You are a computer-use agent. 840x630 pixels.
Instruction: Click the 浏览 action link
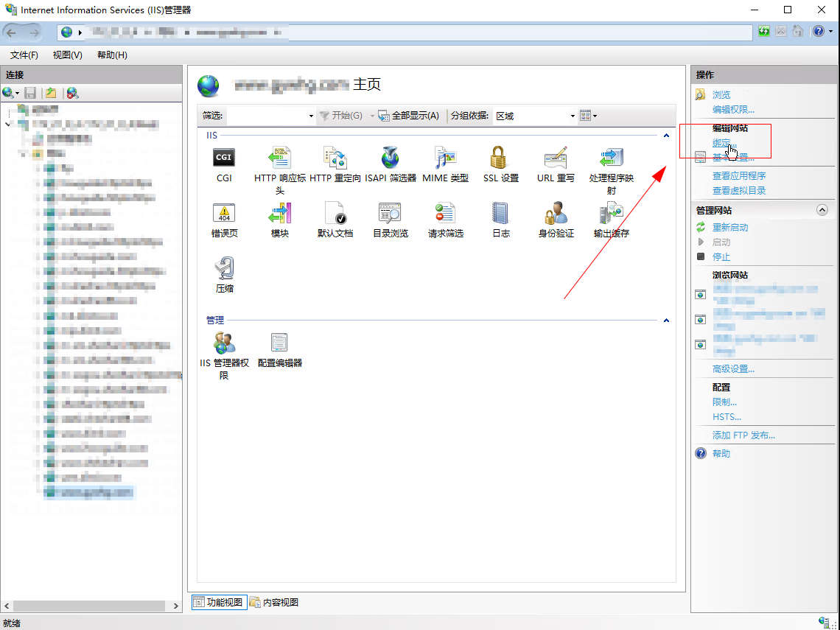721,95
